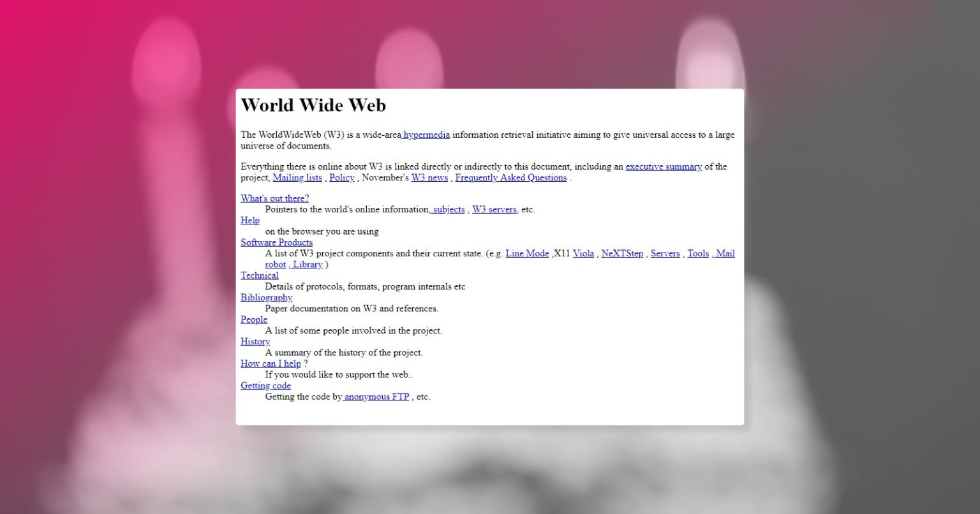This screenshot has height=514, width=980.
Task: Open the Policy link
Action: click(342, 177)
